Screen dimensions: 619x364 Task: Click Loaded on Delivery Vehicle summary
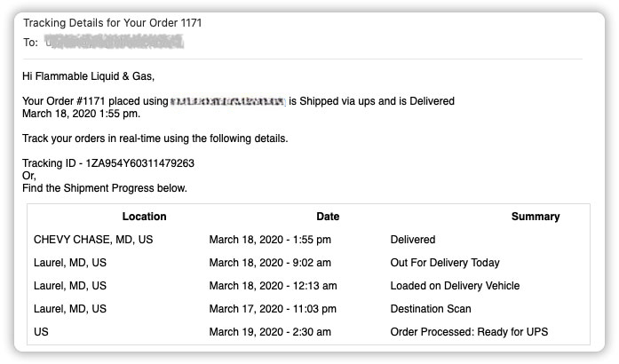455,286
